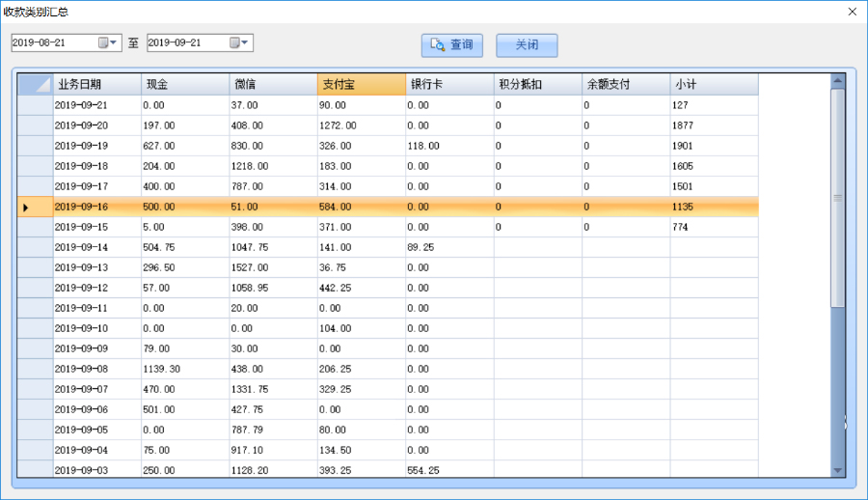The image size is (868, 500).
Task: Select date cell 2019-09-05
Action: pyautogui.click(x=96, y=431)
